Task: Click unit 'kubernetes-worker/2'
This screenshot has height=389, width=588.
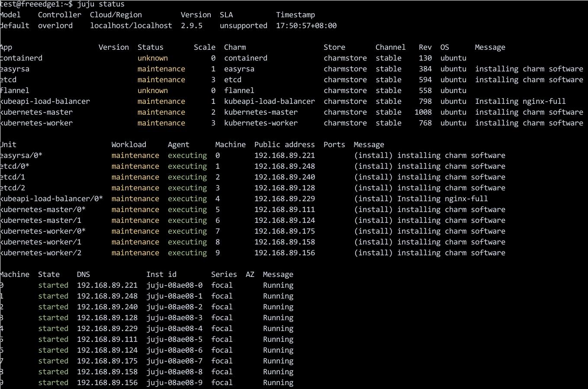Action: pyautogui.click(x=41, y=253)
